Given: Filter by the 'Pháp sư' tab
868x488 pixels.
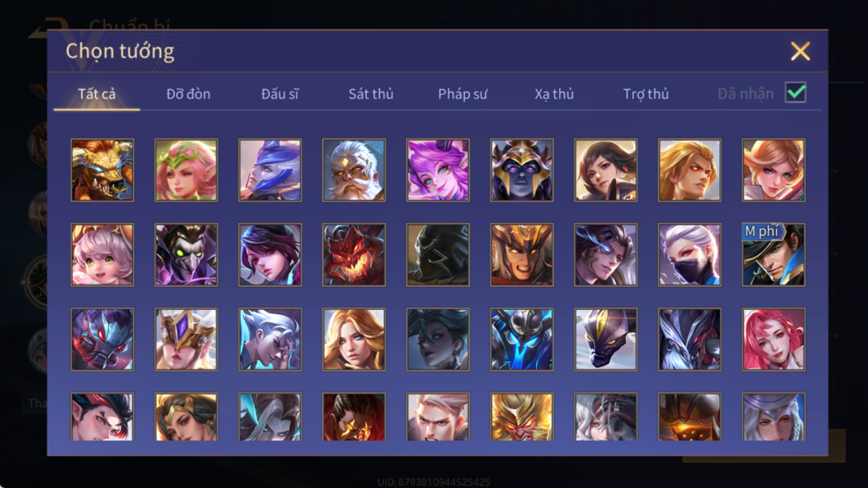Looking at the screenshot, I should coord(463,94).
